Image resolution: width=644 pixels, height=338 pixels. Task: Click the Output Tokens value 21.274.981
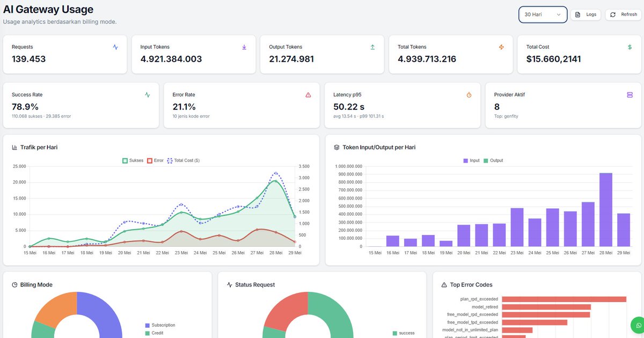point(291,59)
